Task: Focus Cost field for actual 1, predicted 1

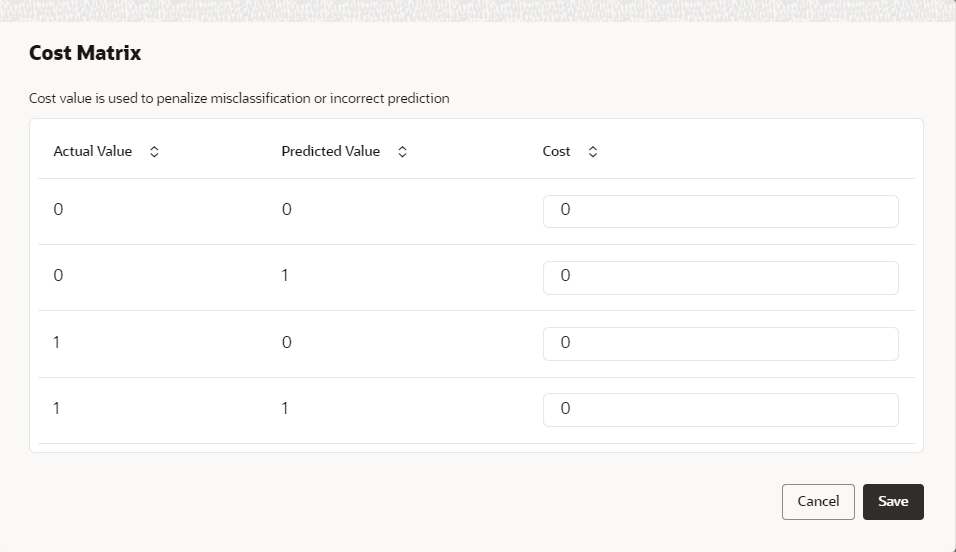Action: pyautogui.click(x=720, y=410)
